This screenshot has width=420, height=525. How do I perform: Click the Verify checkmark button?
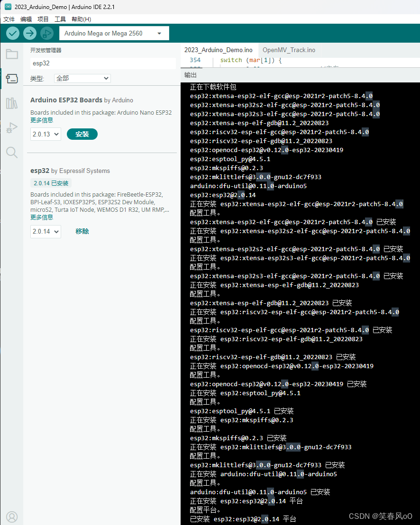click(13, 33)
